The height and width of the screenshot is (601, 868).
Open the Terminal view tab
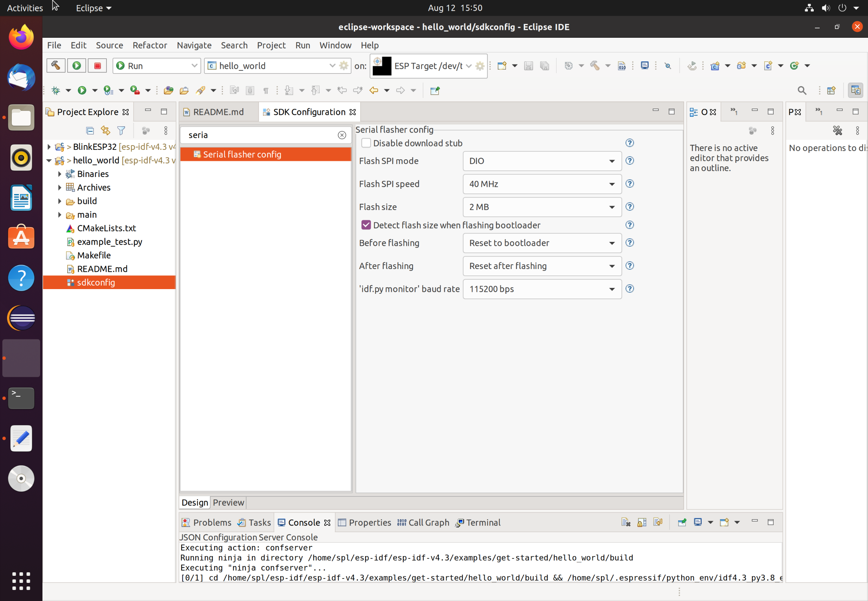pos(478,522)
